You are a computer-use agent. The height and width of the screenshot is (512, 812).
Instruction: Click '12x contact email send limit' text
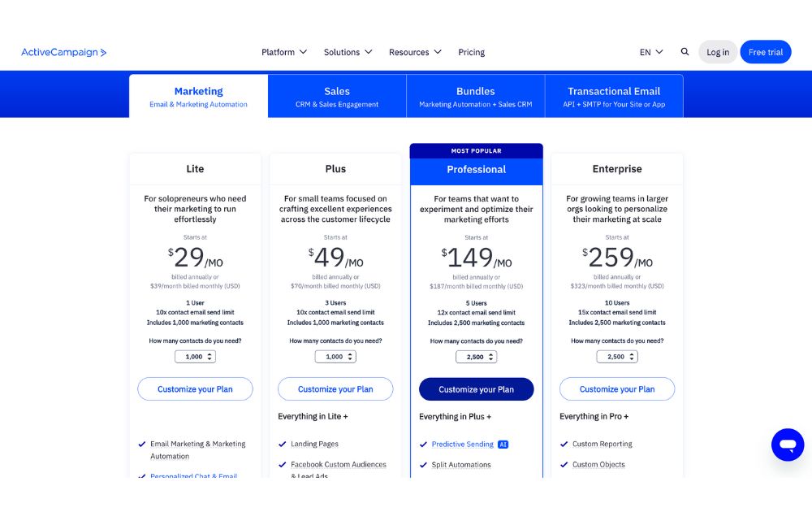click(x=477, y=313)
